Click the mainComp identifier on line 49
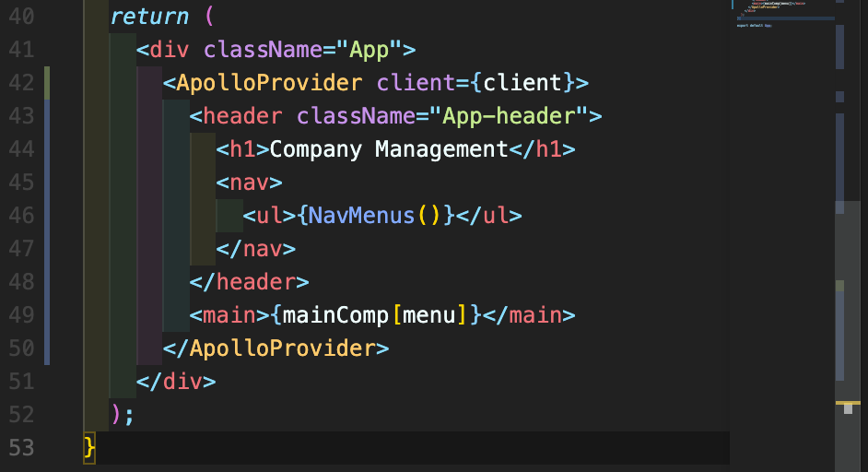The width and height of the screenshot is (868, 472). coord(336,315)
